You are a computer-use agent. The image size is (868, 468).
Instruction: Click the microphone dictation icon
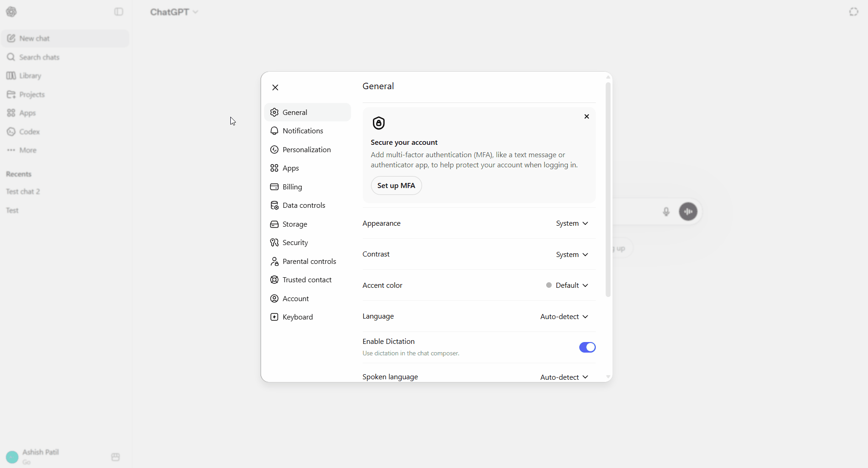click(666, 211)
